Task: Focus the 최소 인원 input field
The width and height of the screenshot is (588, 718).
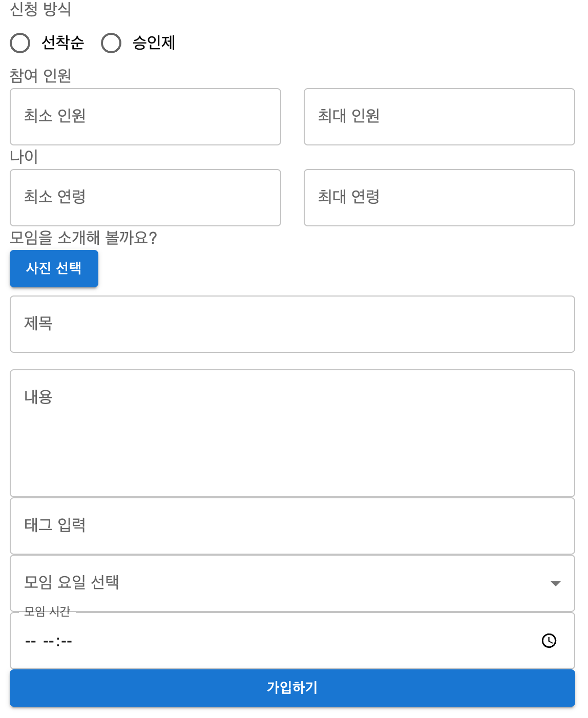Action: 145,117
